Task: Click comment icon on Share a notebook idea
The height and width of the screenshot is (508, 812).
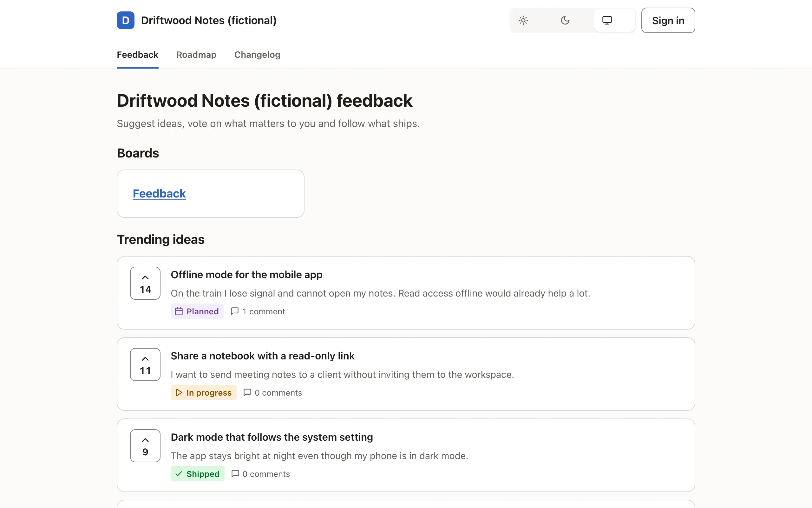Action: [x=247, y=392]
